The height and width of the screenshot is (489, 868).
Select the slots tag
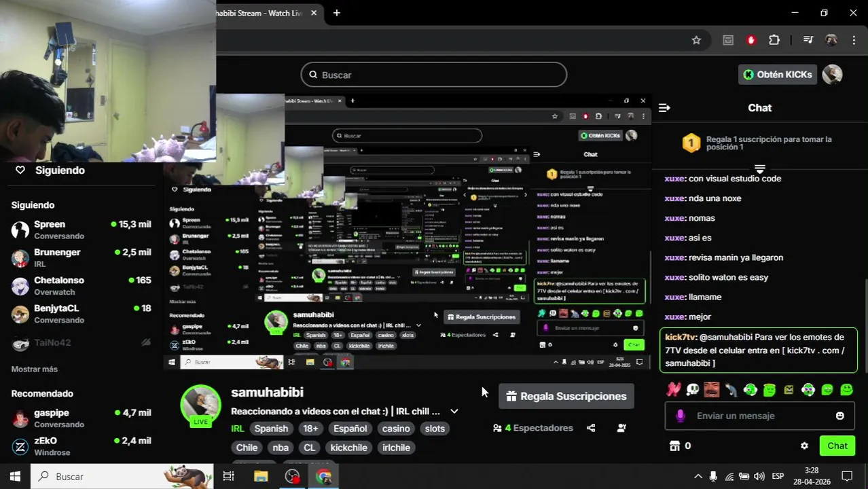point(435,429)
